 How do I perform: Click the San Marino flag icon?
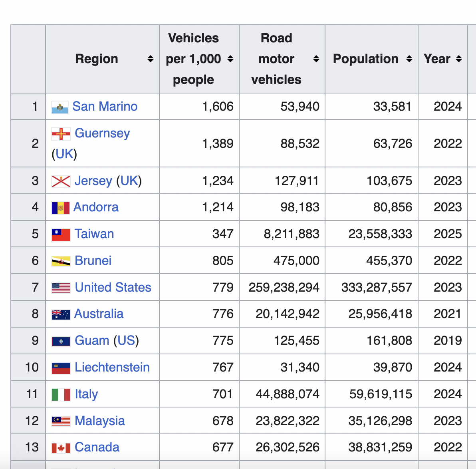point(59,107)
